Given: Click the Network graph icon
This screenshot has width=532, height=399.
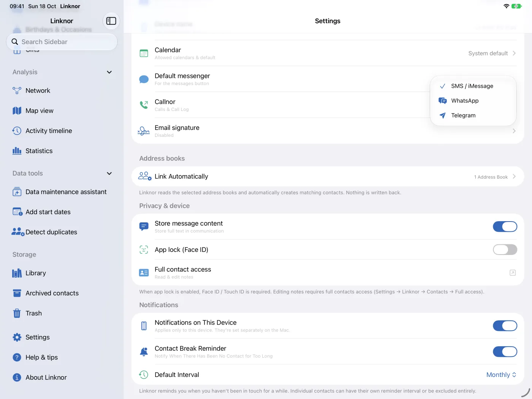Looking at the screenshot, I should (x=17, y=90).
